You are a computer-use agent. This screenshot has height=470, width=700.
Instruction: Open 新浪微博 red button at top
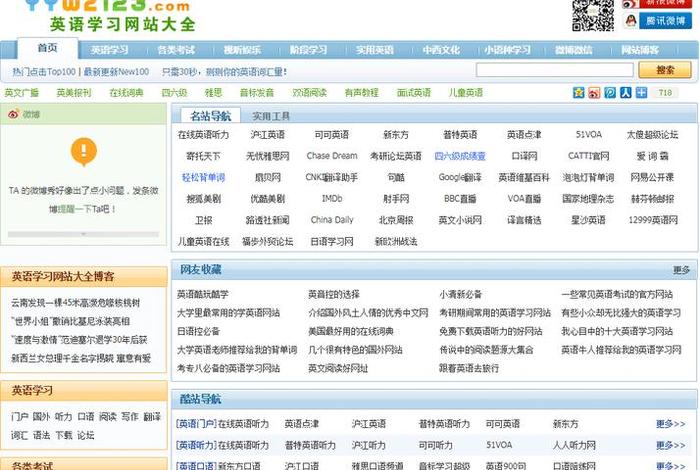(x=657, y=4)
